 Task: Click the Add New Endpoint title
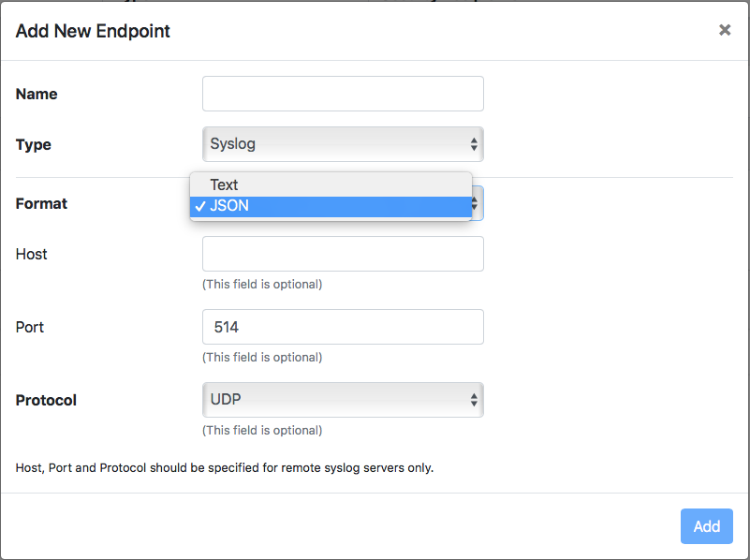(93, 31)
